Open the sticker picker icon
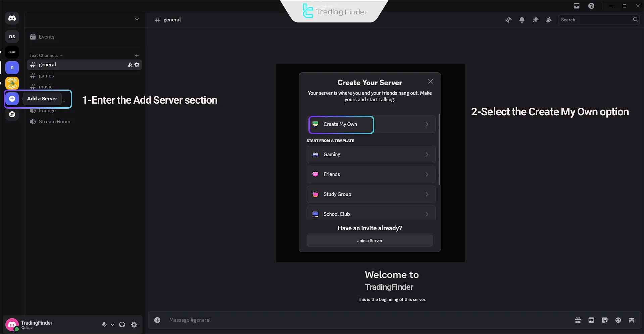Viewport: 644px width, 334px height. [605, 320]
